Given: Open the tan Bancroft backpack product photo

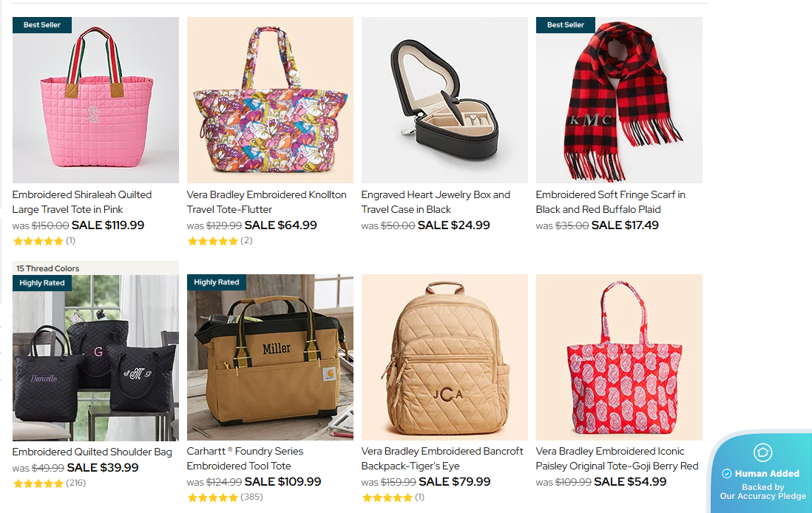Looking at the screenshot, I should tap(444, 358).
